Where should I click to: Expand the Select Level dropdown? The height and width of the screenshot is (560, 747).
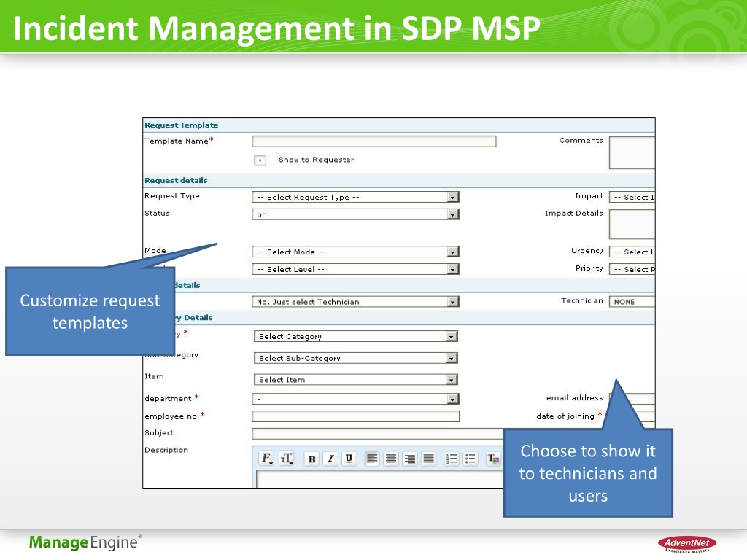[355, 269]
